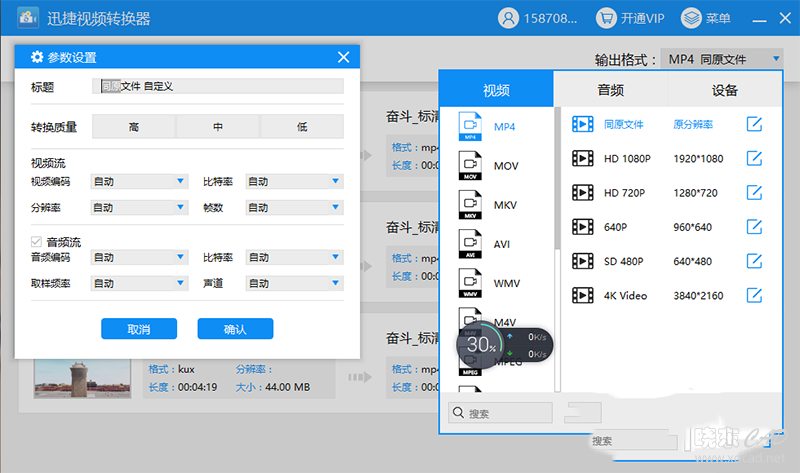Click the user account avatar icon
Viewport: 800px width, 473px height.
coord(508,18)
